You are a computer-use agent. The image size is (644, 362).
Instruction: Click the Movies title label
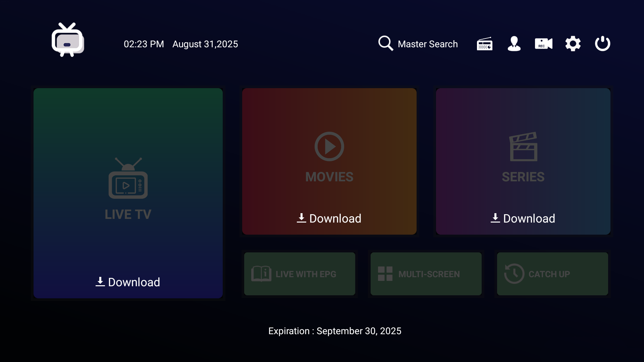pos(329,177)
